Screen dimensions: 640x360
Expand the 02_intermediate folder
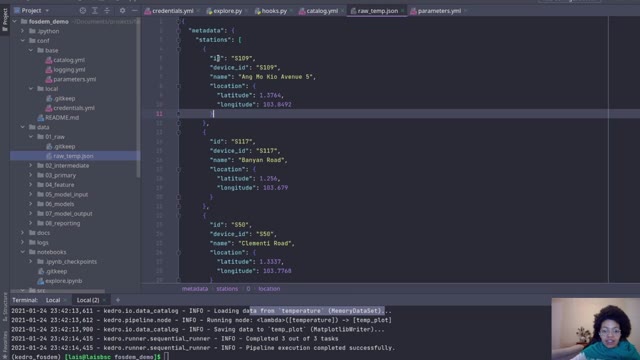(31, 165)
